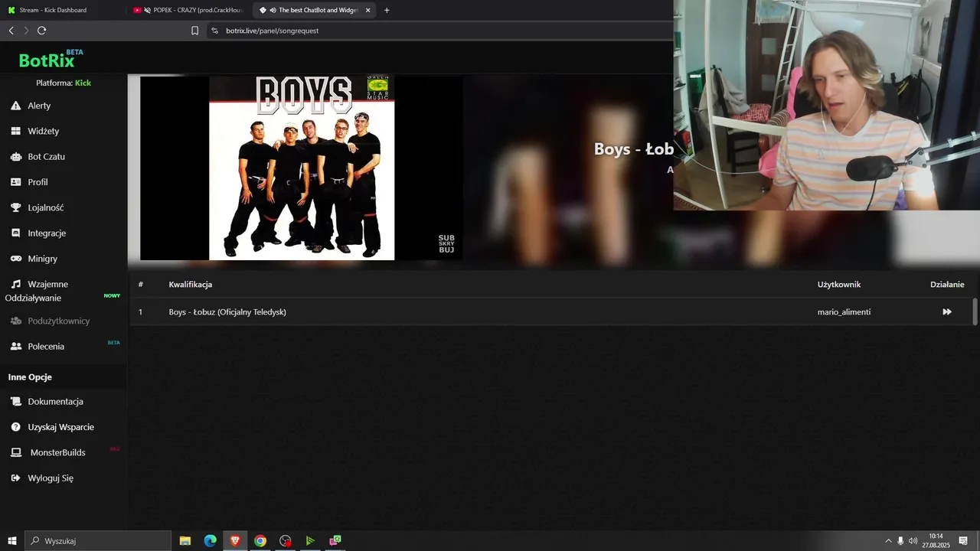980x551 pixels.
Task: Click the Widżety grid icon
Action: pyautogui.click(x=15, y=131)
